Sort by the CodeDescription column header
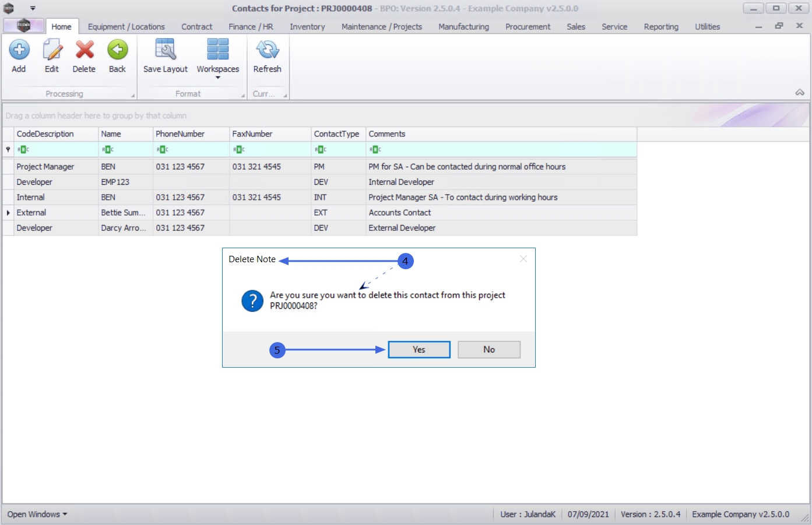Image resolution: width=812 pixels, height=525 pixels. [56, 134]
